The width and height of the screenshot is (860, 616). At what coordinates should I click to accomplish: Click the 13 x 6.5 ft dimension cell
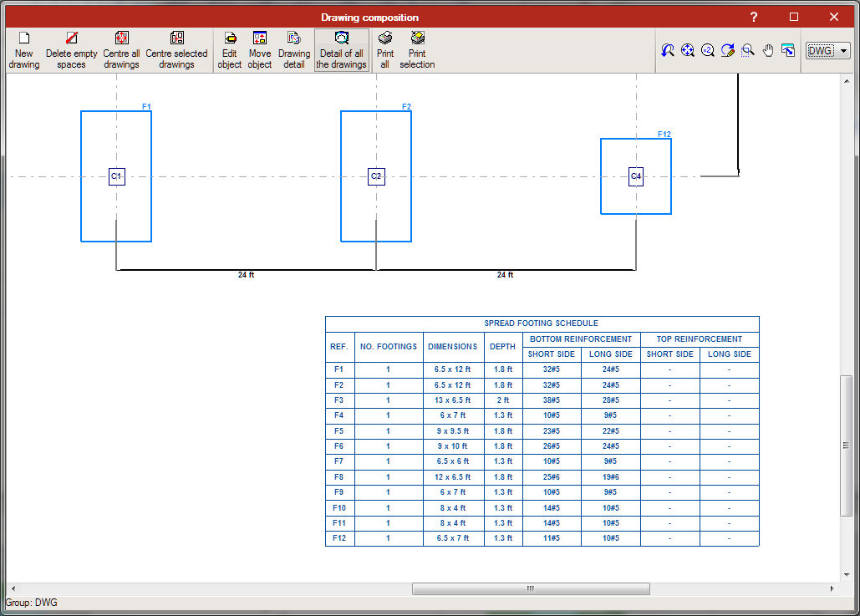(452, 400)
